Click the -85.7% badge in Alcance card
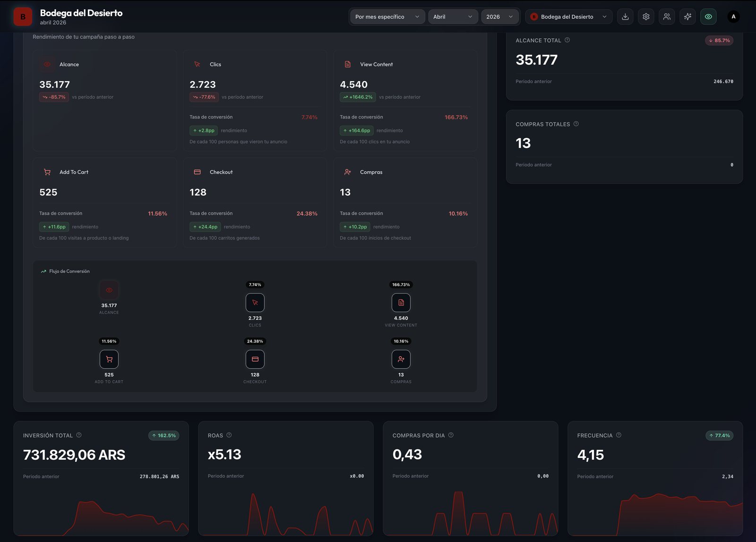This screenshot has width=756, height=542. tap(54, 97)
